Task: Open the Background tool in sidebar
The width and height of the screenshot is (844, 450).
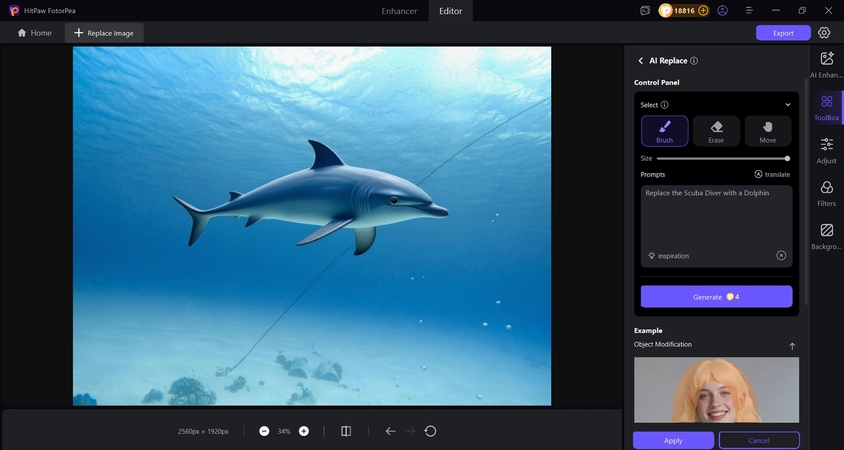Action: pos(827,236)
